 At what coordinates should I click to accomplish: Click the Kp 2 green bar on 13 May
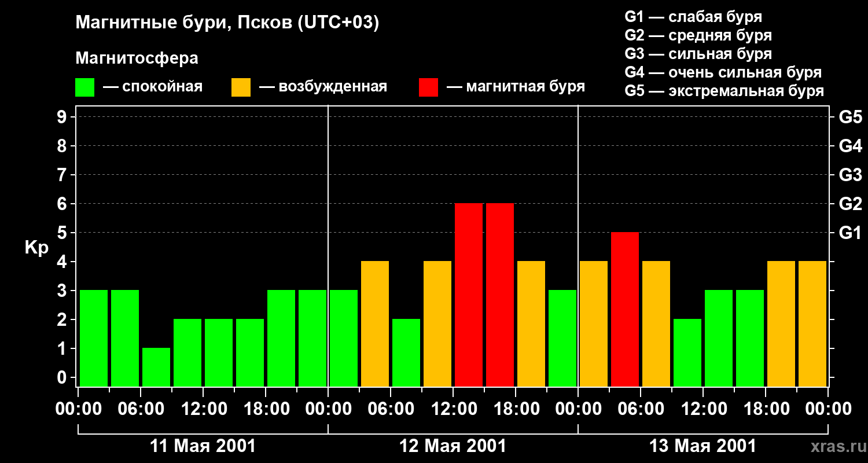(x=687, y=352)
